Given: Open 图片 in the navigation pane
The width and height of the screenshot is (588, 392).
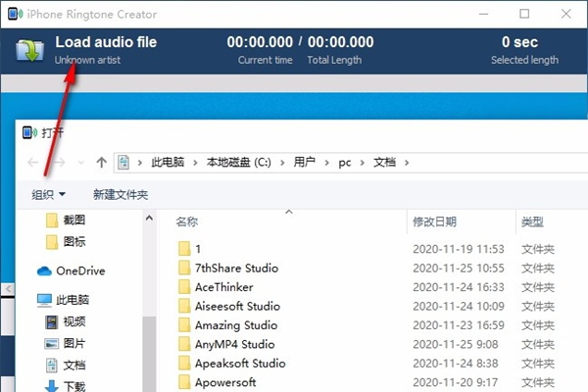Looking at the screenshot, I should click(x=66, y=343).
